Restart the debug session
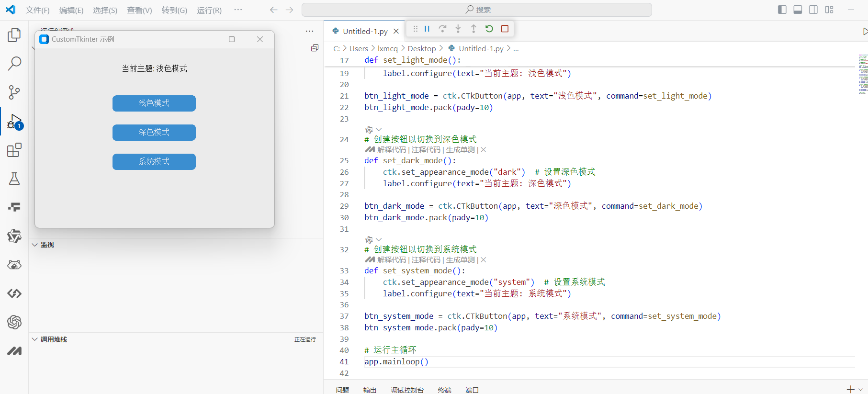The image size is (868, 394). (489, 29)
